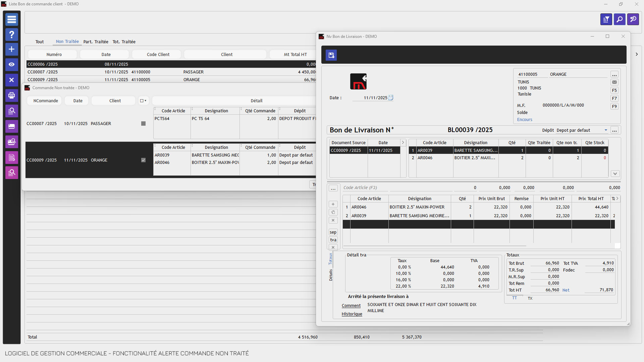Image resolution: width=644 pixels, height=362 pixels.
Task: Toggle the checked box on the CC00009 /2025 order row
Action: (143, 160)
